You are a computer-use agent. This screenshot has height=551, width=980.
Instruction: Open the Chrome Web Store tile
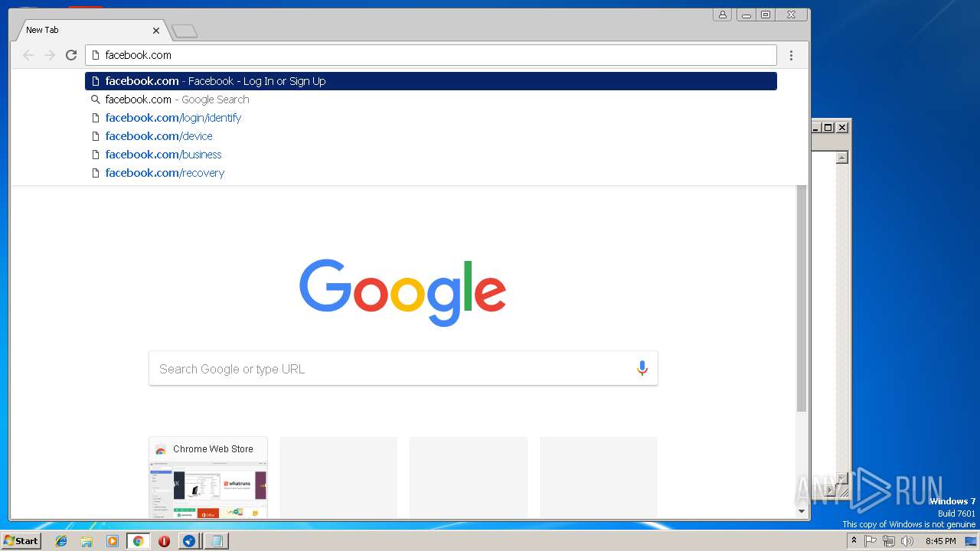click(x=208, y=478)
